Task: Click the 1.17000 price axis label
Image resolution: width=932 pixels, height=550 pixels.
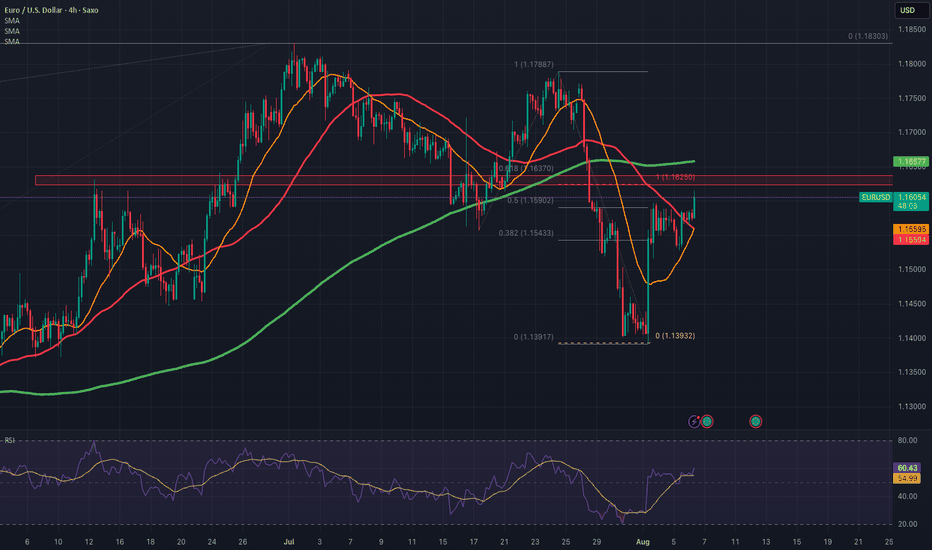Action: coord(912,133)
